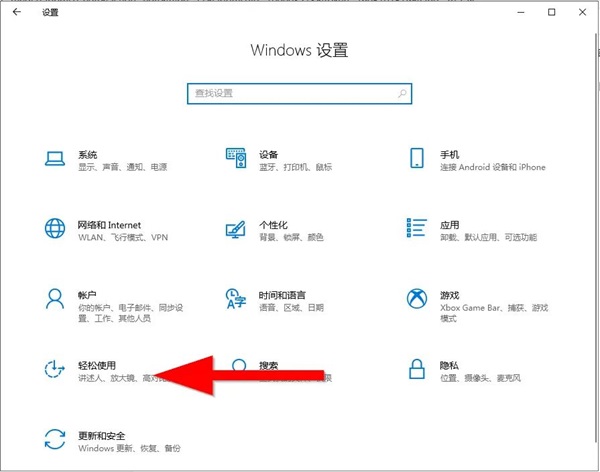Click the back arrow in the title bar
The image size is (600, 472).
point(17,12)
